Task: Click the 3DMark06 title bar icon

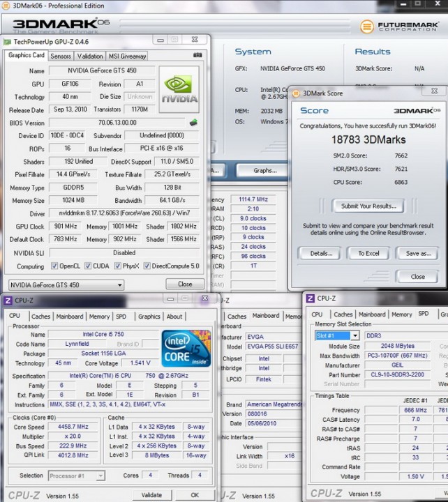Action: click(x=6, y=6)
